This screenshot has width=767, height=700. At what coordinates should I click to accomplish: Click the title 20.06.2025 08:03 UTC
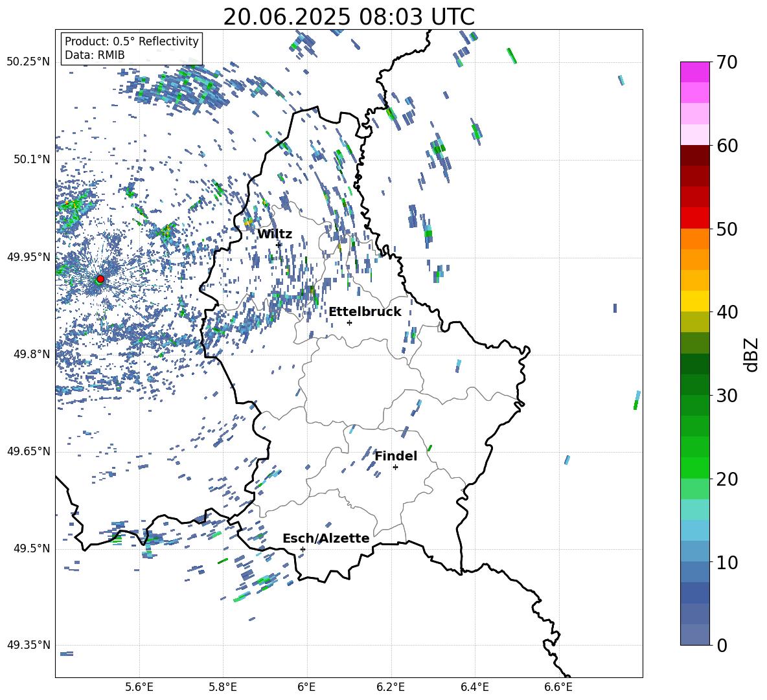(x=349, y=17)
